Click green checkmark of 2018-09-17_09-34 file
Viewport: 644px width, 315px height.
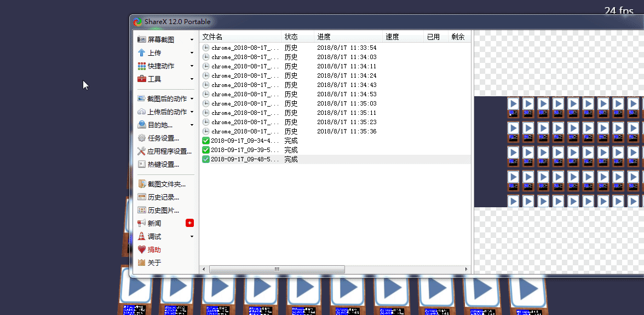206,141
